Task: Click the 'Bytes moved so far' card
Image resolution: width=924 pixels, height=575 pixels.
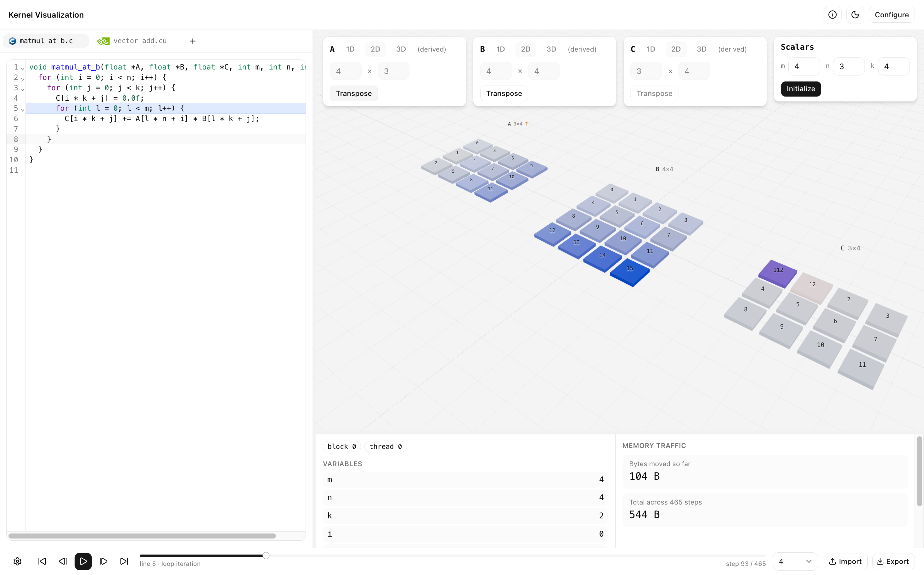Action: click(x=765, y=472)
